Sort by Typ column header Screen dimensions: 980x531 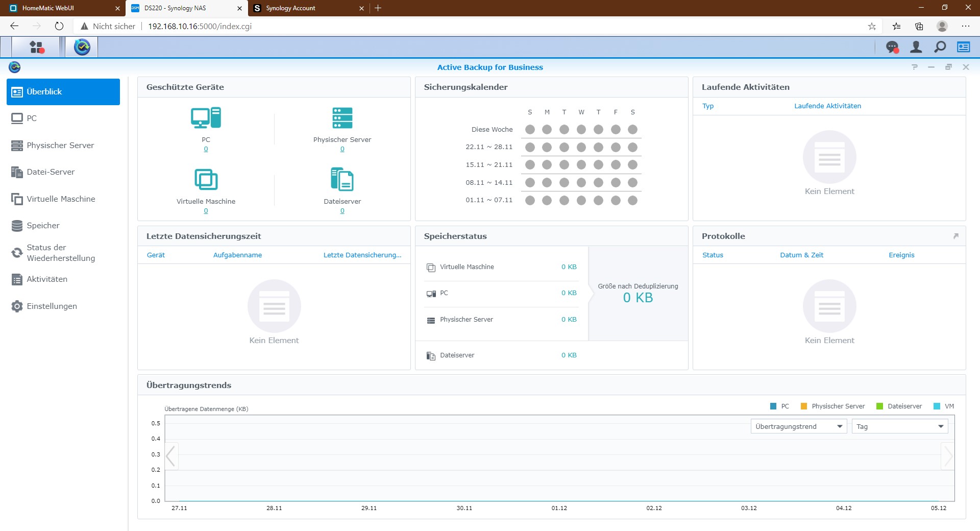[708, 106]
